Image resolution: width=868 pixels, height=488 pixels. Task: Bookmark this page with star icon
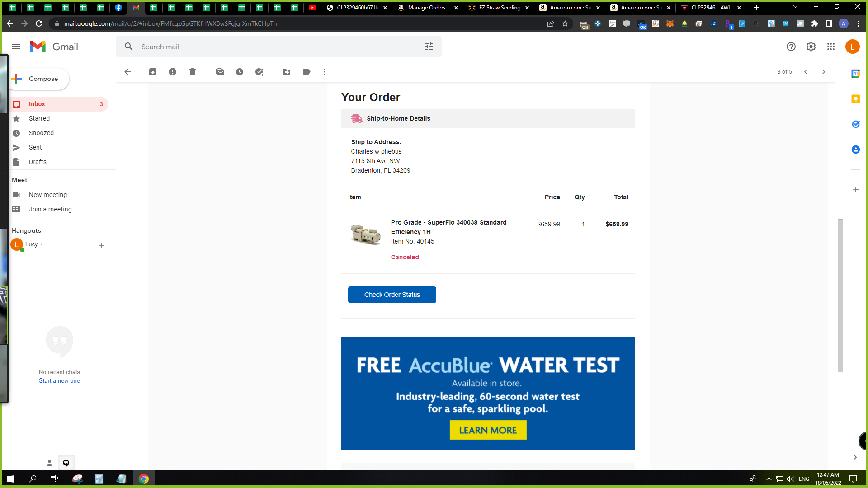(565, 23)
